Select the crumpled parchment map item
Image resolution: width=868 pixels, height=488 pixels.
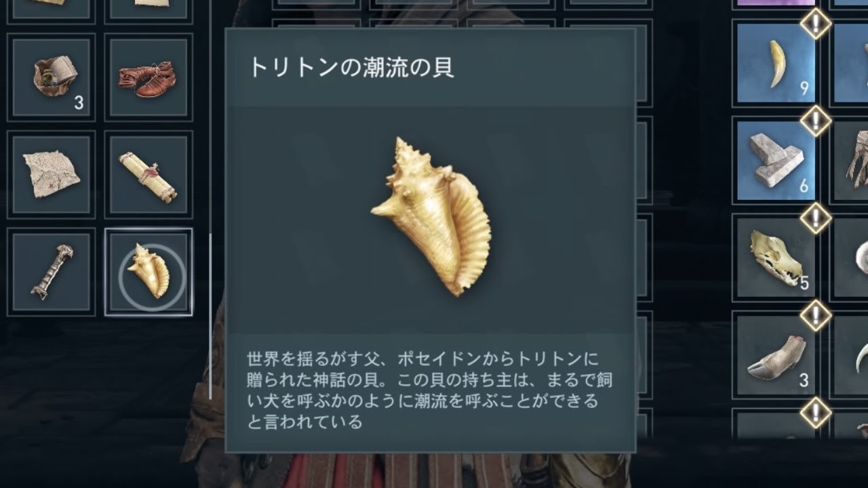[52, 175]
